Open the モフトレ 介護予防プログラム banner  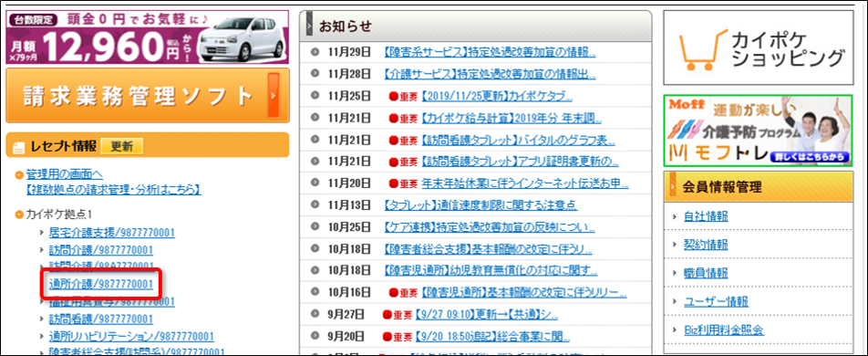point(759,131)
